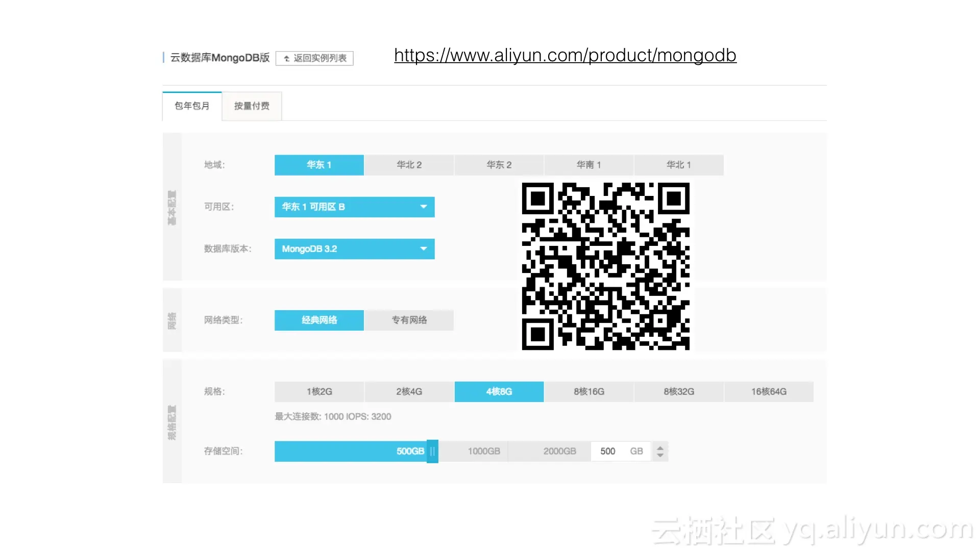Choose the 16核64G specification

coord(769,391)
